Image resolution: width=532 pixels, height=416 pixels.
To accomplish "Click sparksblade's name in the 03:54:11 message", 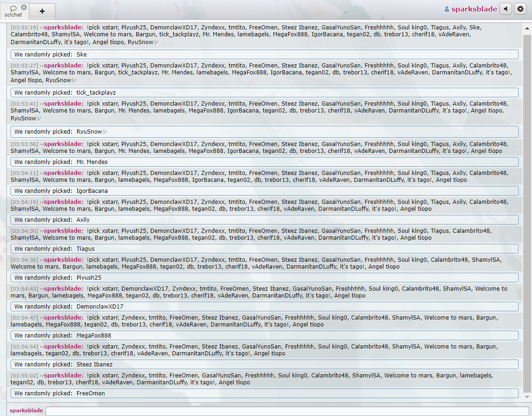I will [63, 173].
